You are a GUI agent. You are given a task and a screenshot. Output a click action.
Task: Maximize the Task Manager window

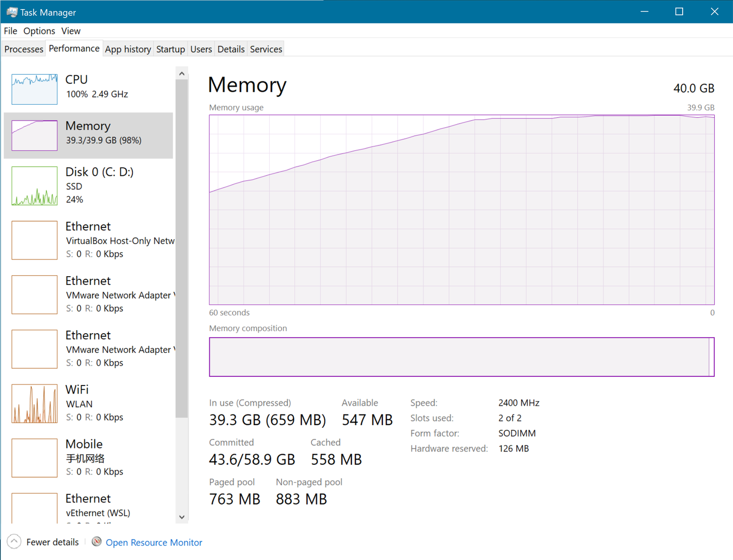[679, 11]
